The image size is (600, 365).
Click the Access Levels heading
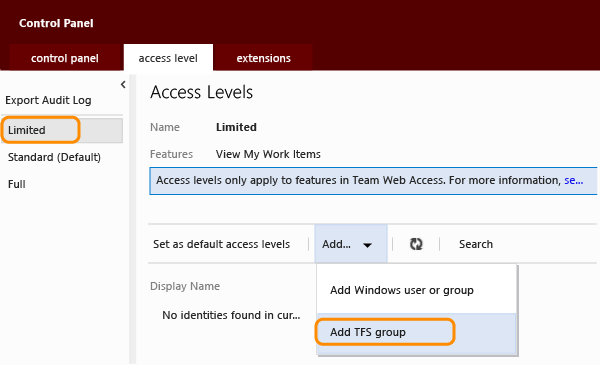click(202, 92)
